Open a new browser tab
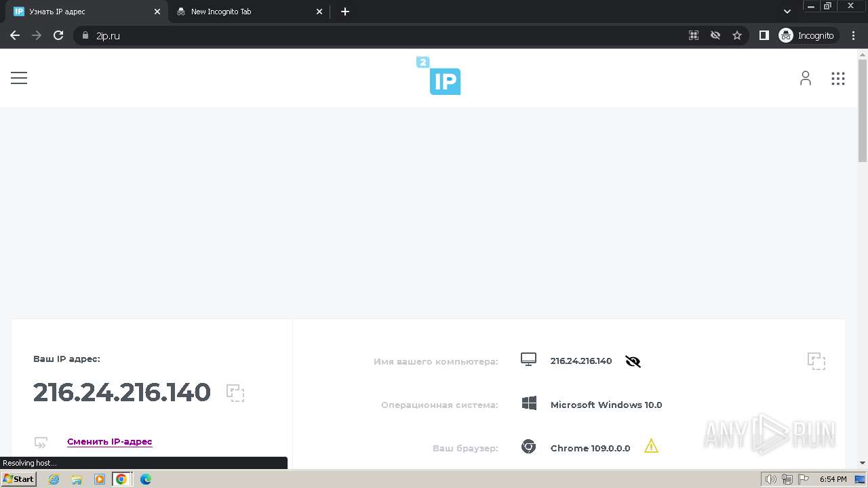The height and width of the screenshot is (488, 868). coord(345,12)
